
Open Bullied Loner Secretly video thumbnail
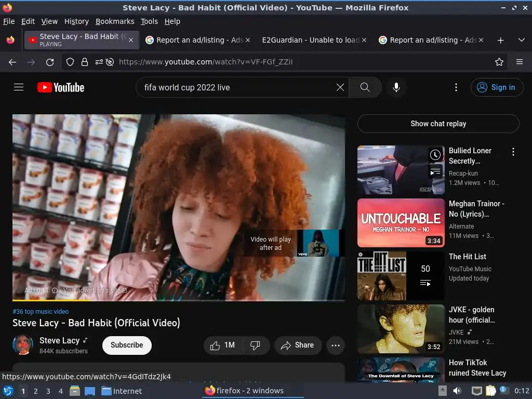point(401,170)
